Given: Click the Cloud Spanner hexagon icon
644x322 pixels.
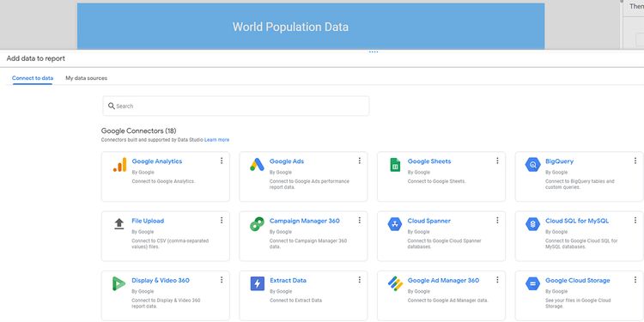Looking at the screenshot, I should (395, 224).
